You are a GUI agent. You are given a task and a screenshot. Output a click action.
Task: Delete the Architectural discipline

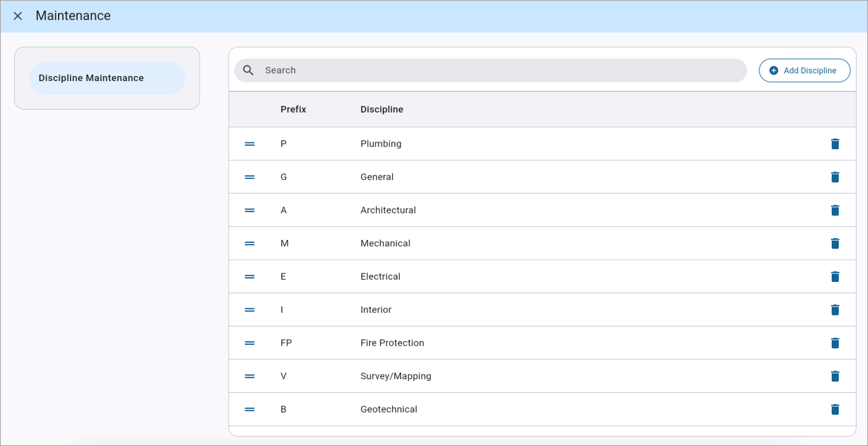tap(835, 210)
